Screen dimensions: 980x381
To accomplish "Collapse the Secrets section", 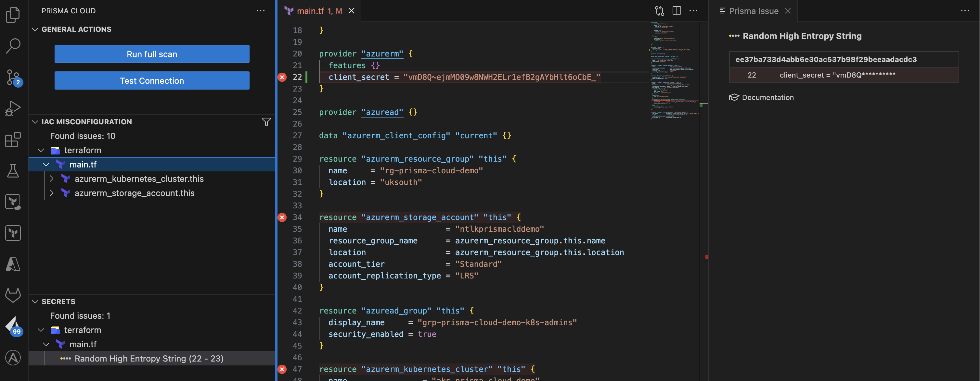I will (35, 301).
